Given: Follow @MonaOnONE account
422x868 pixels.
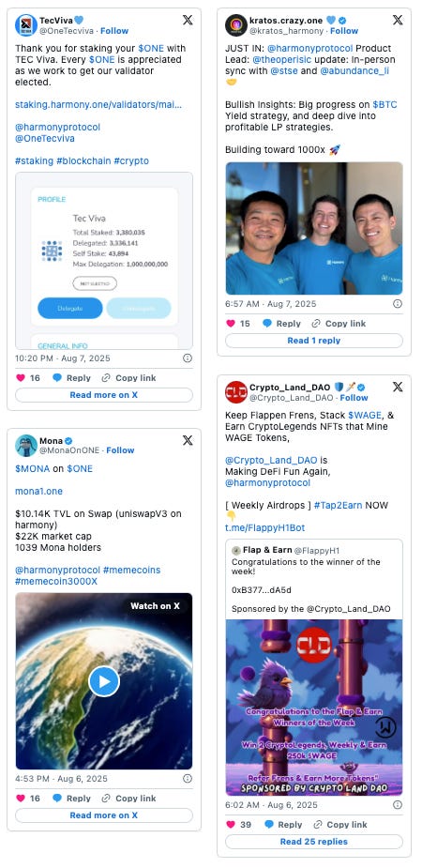Looking at the screenshot, I should click(x=121, y=450).
